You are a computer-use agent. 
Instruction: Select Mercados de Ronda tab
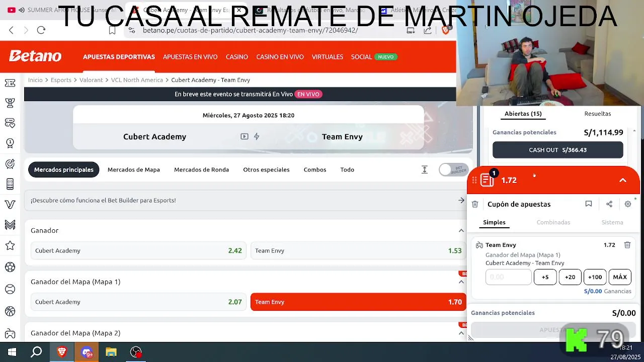(x=201, y=169)
